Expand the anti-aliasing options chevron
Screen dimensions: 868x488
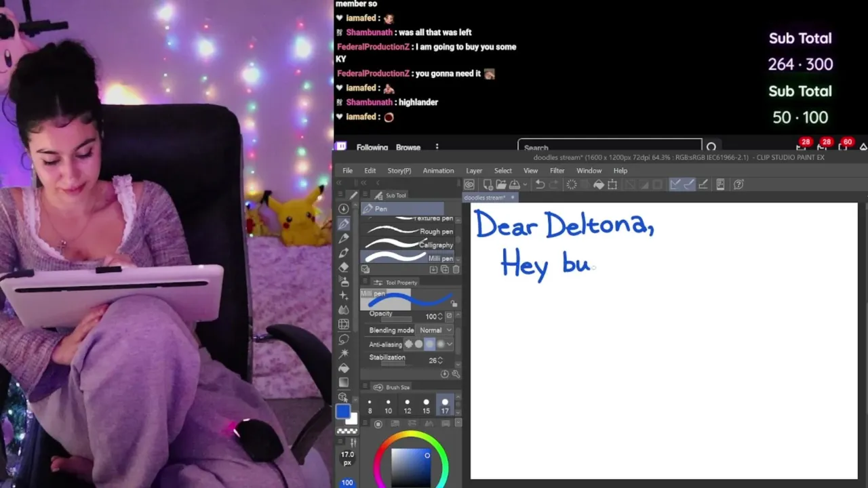450,344
